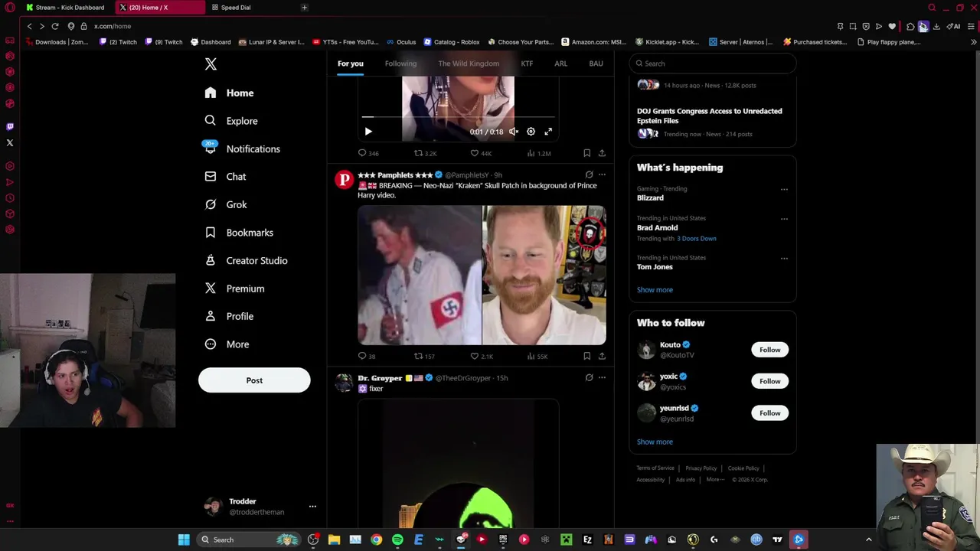The image size is (980, 551).
Task: Switch to the Following tab
Action: 400,64
